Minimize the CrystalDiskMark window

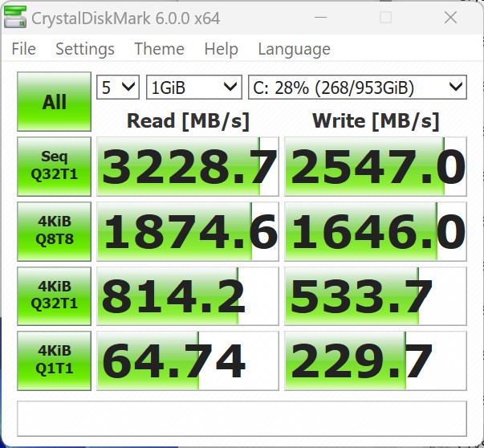coord(320,18)
